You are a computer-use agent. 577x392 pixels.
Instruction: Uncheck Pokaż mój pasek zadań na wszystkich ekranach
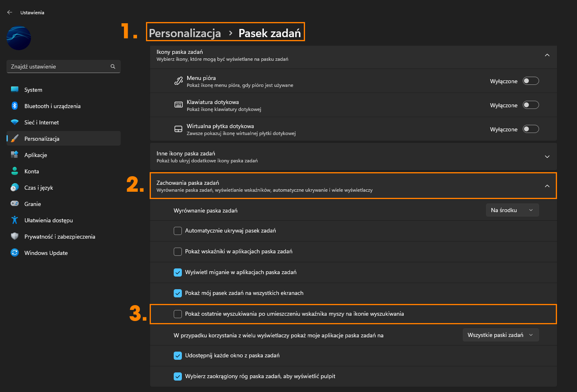pyautogui.click(x=178, y=293)
